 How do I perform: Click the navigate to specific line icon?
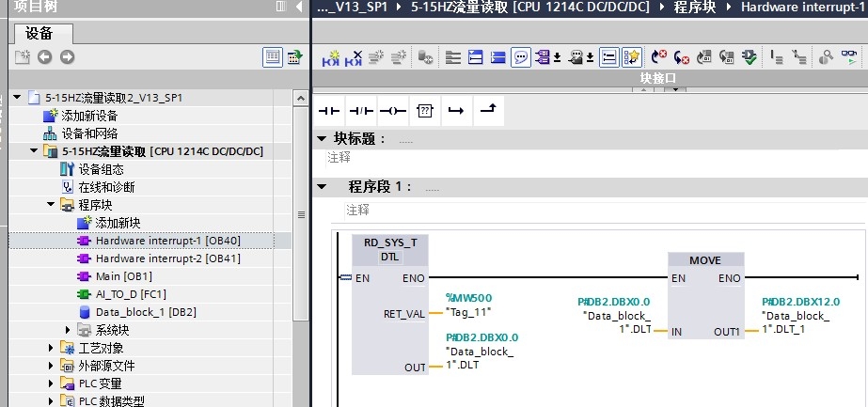[x=777, y=57]
